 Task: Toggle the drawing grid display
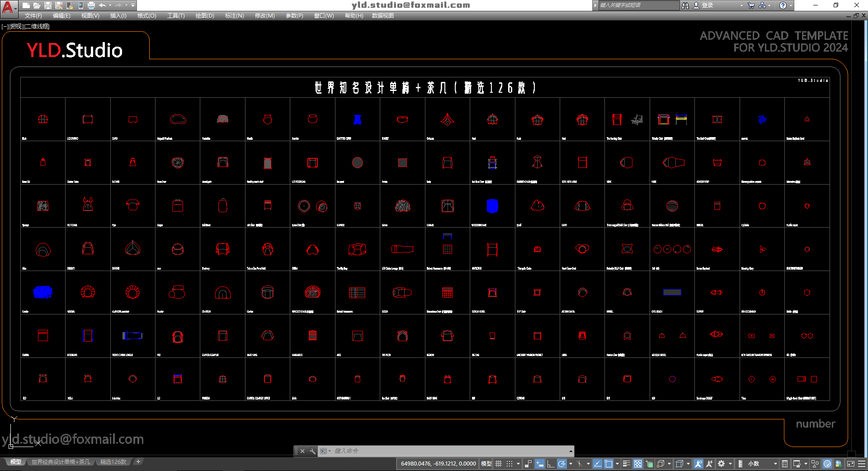pos(498,464)
